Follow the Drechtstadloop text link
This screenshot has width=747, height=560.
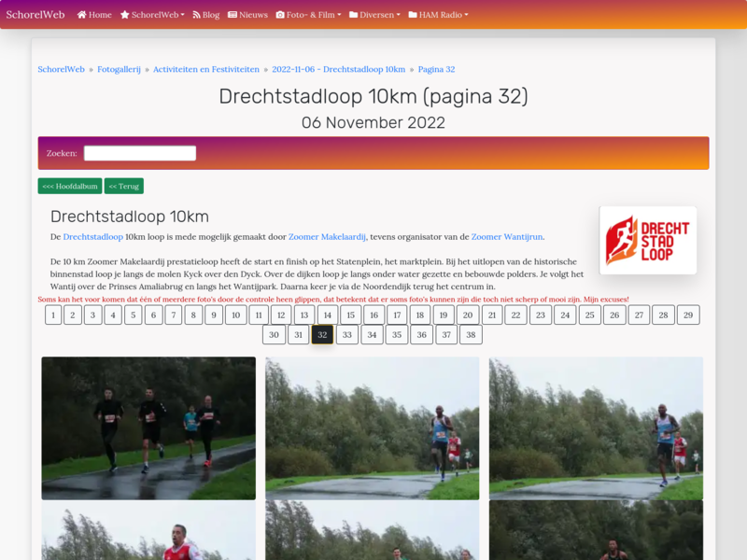coord(92,237)
